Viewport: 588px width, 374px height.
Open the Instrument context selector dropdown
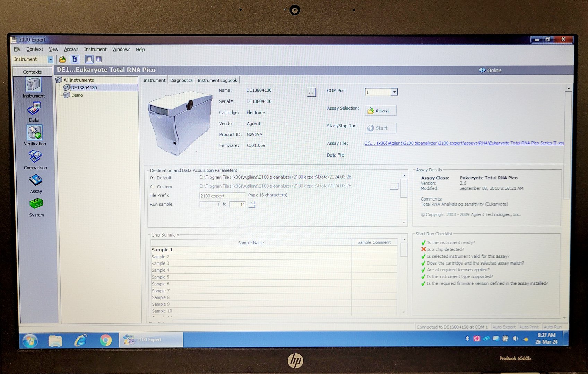(50, 59)
